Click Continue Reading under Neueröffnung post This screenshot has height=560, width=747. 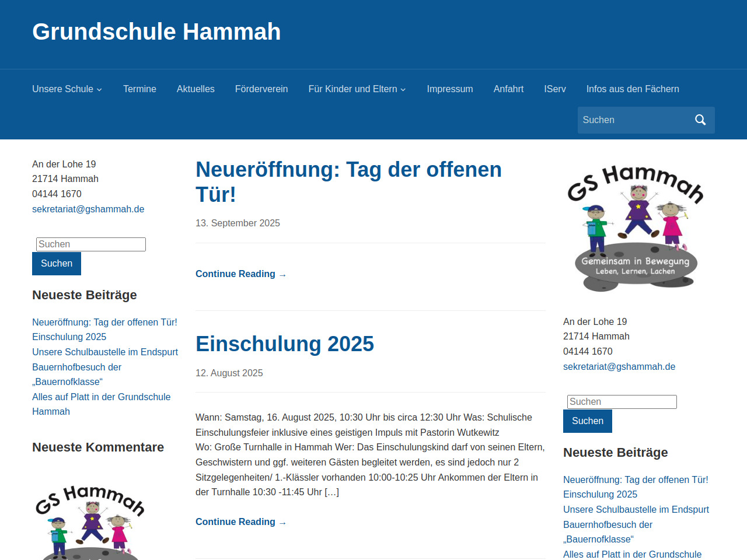coord(240,274)
